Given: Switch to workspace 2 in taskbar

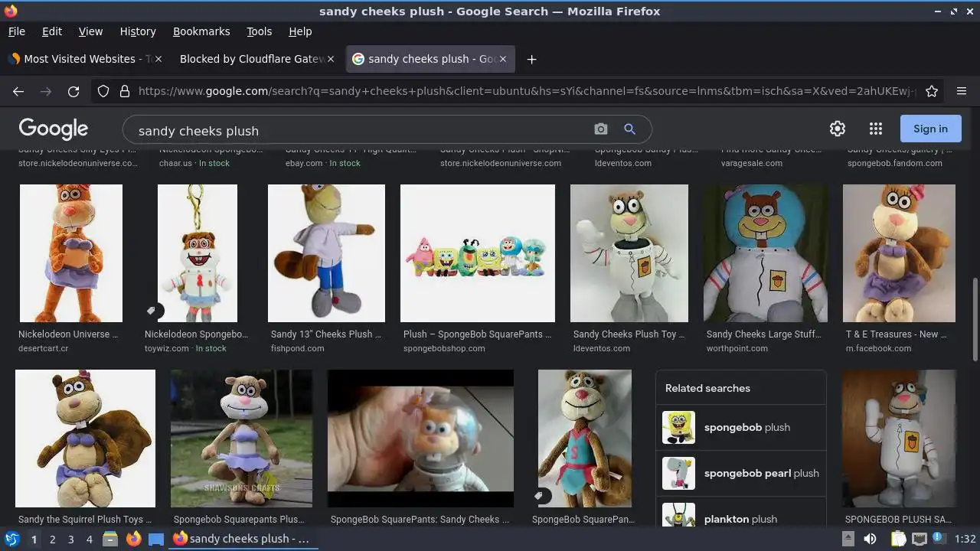Looking at the screenshot, I should 52,540.
